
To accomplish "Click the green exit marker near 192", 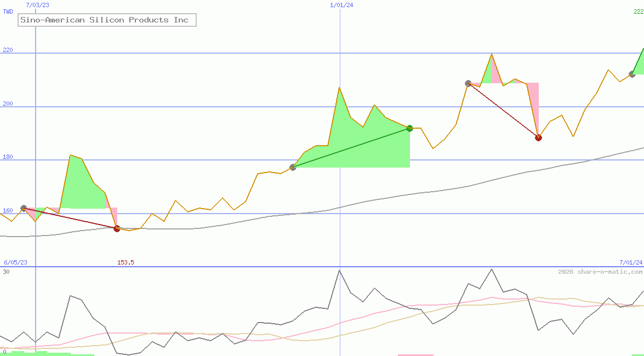I will click(x=409, y=128).
